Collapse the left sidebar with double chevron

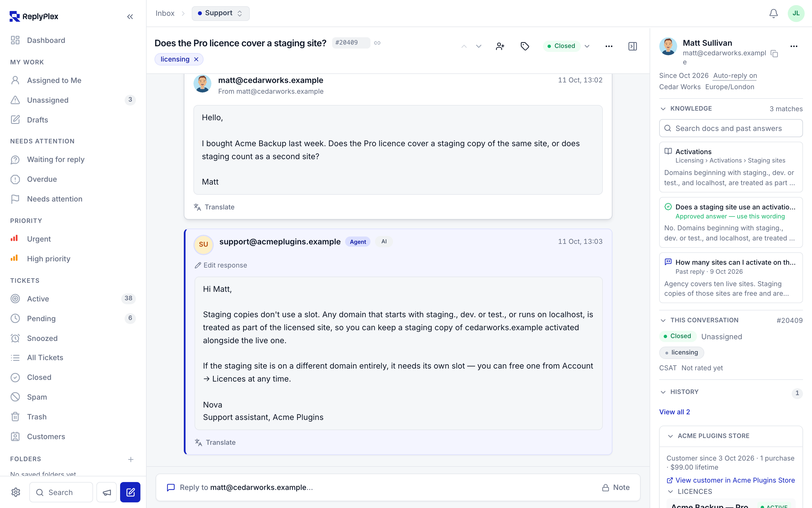[130, 16]
